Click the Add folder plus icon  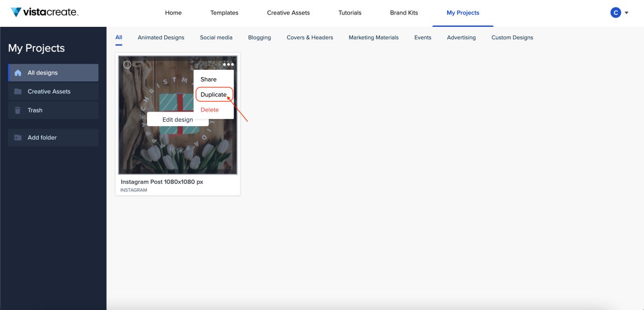[18, 137]
